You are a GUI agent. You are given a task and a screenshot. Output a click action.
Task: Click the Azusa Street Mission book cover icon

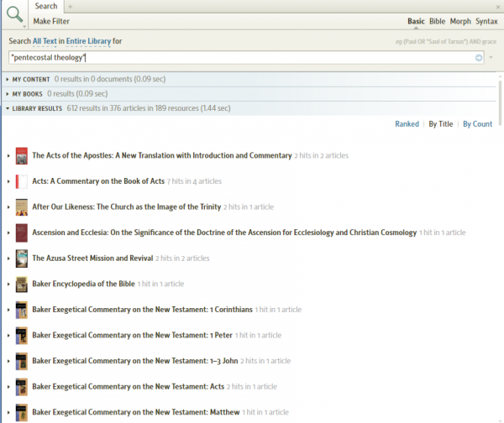click(x=21, y=258)
